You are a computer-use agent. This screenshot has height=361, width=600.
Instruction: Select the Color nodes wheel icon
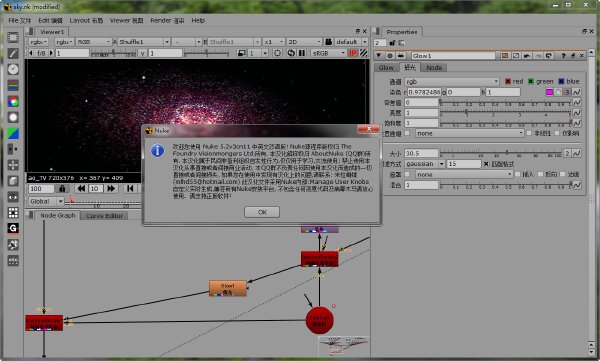click(x=13, y=101)
